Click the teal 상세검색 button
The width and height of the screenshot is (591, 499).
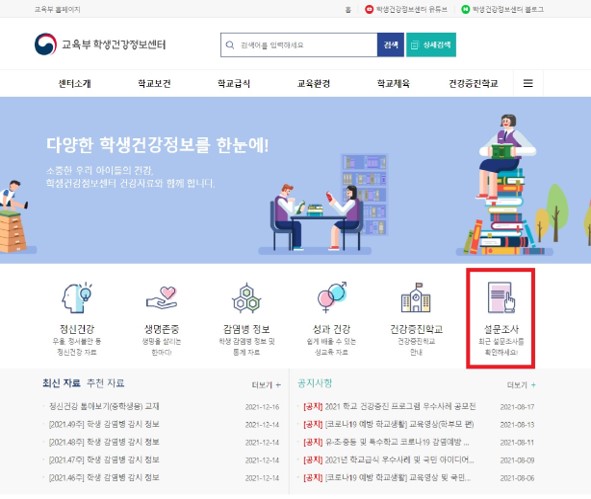tap(431, 45)
